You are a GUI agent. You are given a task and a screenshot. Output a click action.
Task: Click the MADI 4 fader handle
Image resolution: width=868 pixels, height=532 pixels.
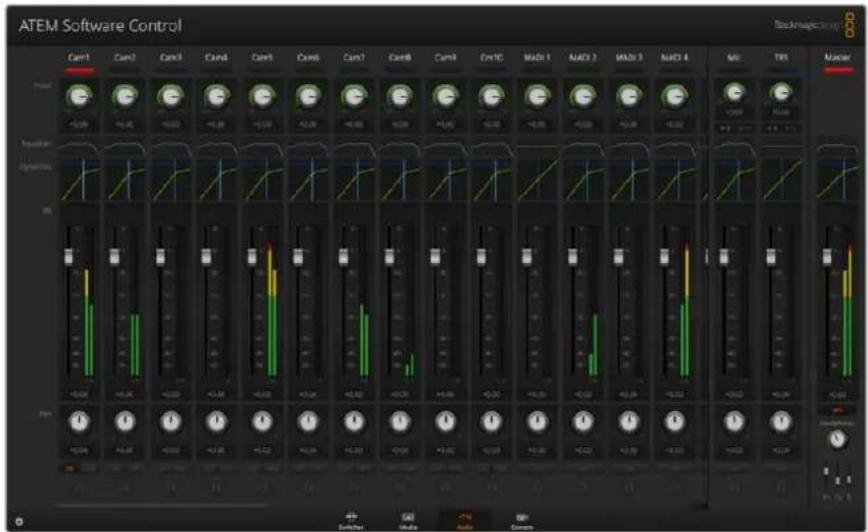pos(664,257)
